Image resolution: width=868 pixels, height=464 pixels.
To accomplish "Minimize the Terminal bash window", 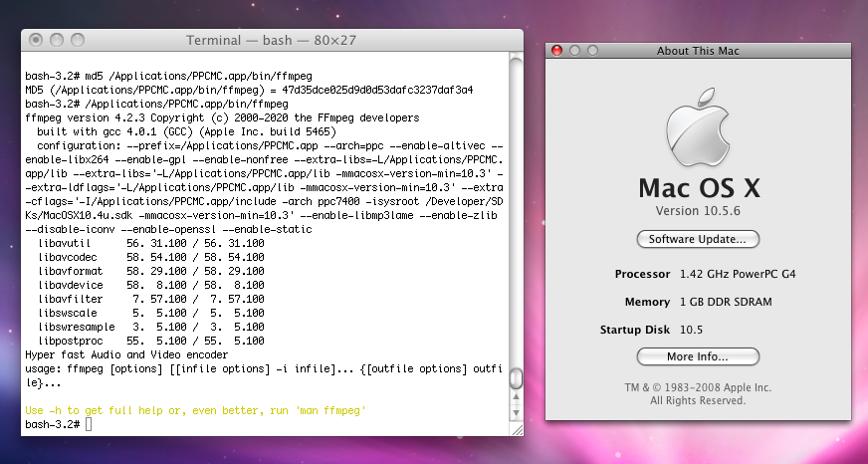I will coord(57,40).
